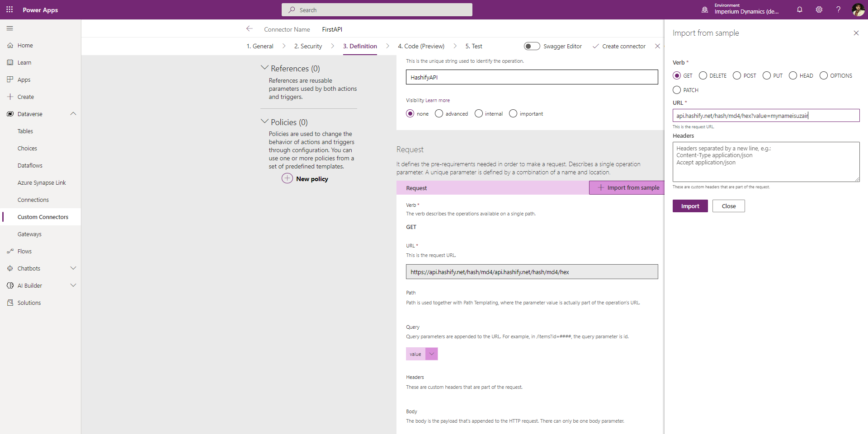Click into the Headers text area
The image size is (868, 434).
(766, 162)
